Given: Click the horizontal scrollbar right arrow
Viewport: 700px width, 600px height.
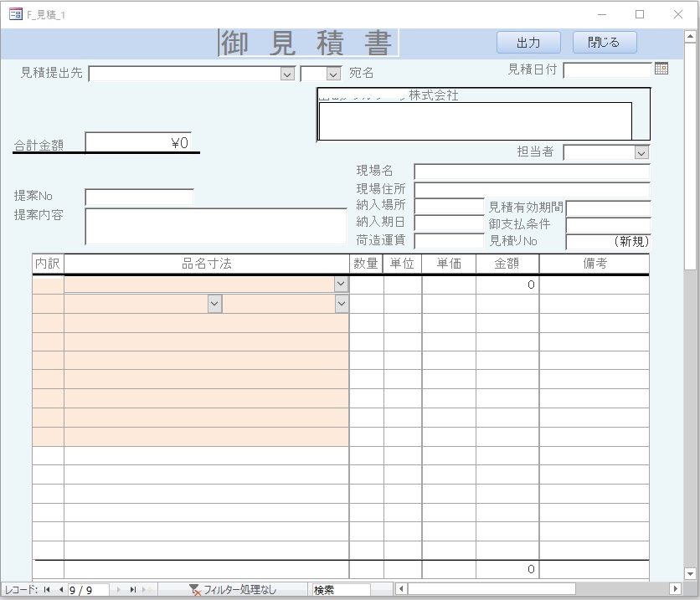Looking at the screenshot, I should pos(677,590).
